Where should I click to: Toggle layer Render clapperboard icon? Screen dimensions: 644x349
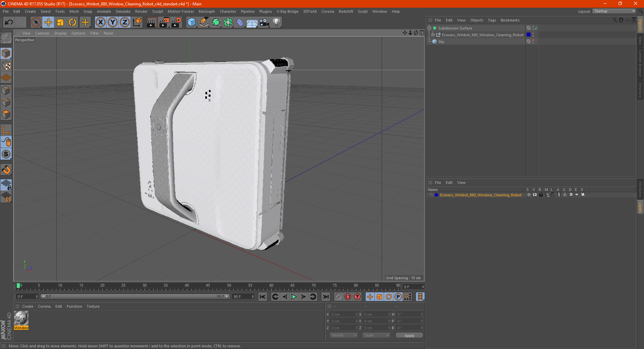(541, 195)
